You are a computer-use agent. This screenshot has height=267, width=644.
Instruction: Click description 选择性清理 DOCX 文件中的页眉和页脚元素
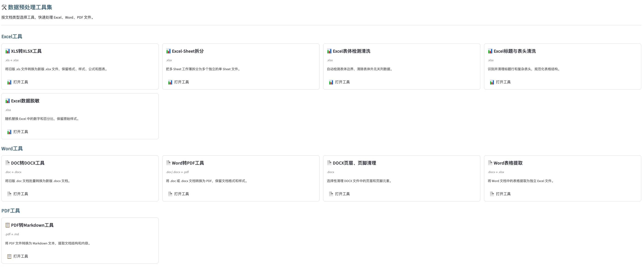(360, 181)
